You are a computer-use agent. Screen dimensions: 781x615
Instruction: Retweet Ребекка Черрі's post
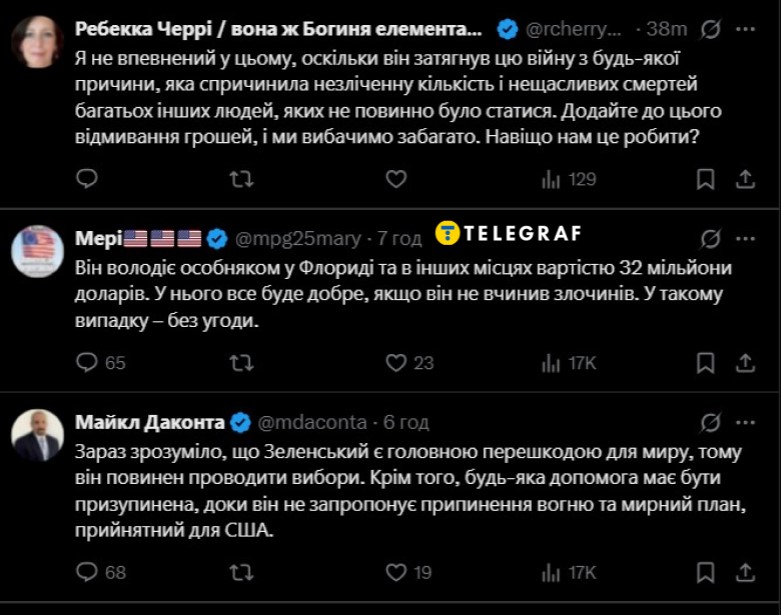[241, 179]
